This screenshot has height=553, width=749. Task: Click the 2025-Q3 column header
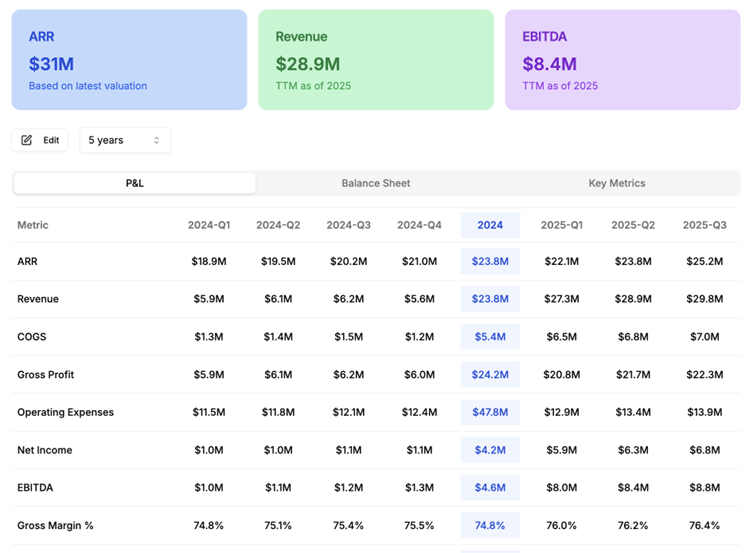pyautogui.click(x=705, y=225)
